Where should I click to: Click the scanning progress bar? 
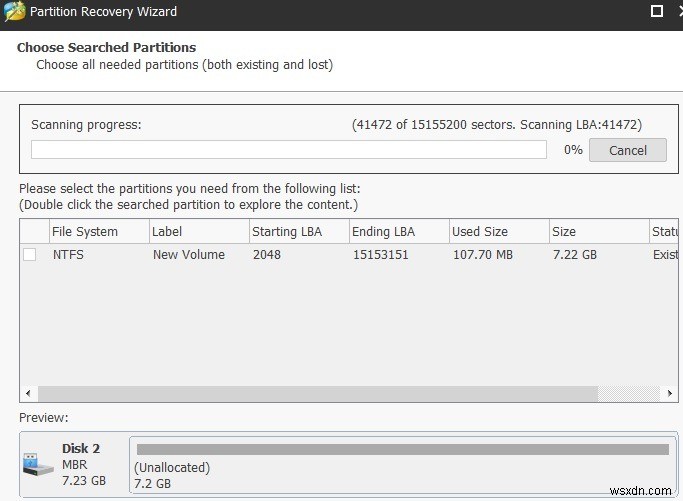[289, 149]
